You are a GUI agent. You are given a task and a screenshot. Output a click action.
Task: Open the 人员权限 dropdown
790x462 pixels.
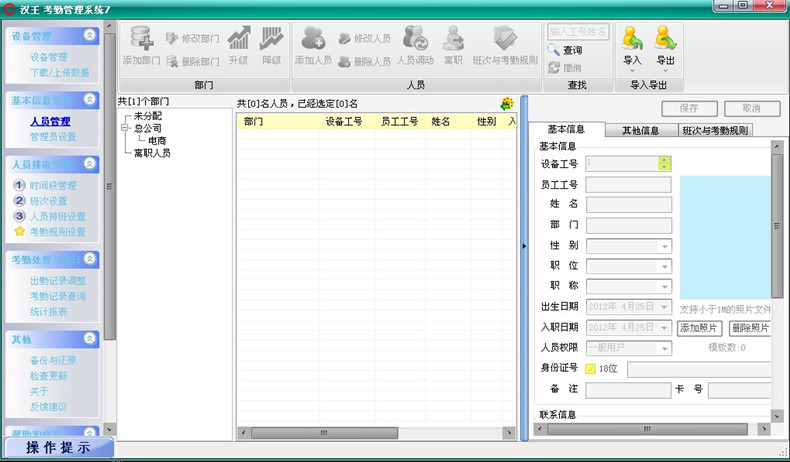tap(665, 348)
